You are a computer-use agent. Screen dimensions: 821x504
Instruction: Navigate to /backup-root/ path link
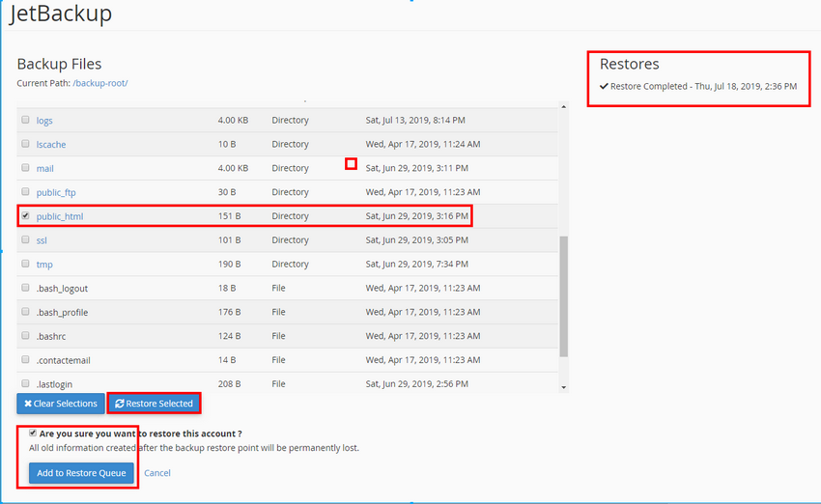[x=100, y=83]
